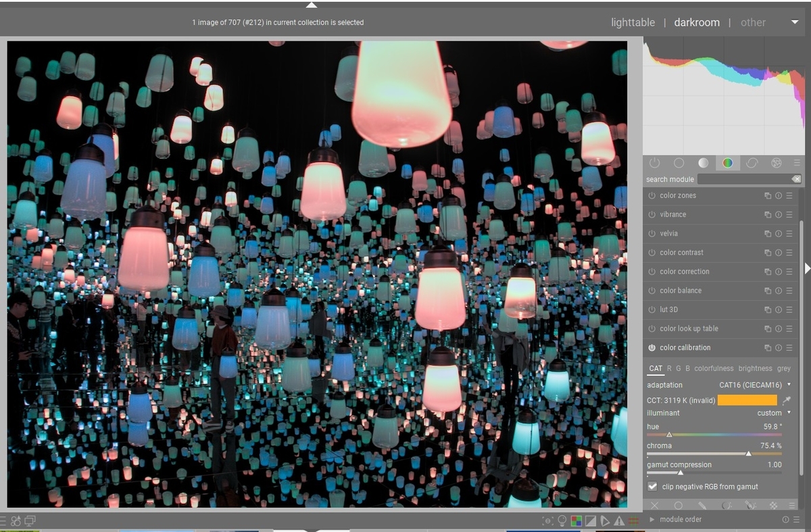Open the grey tab
This screenshot has width=811, height=532.
[784, 368]
